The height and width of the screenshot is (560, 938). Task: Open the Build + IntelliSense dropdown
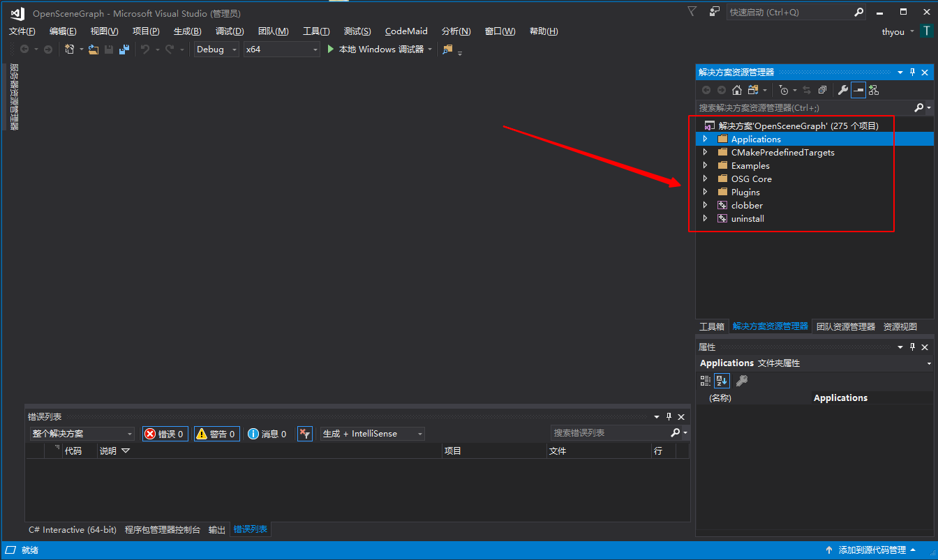(372, 434)
